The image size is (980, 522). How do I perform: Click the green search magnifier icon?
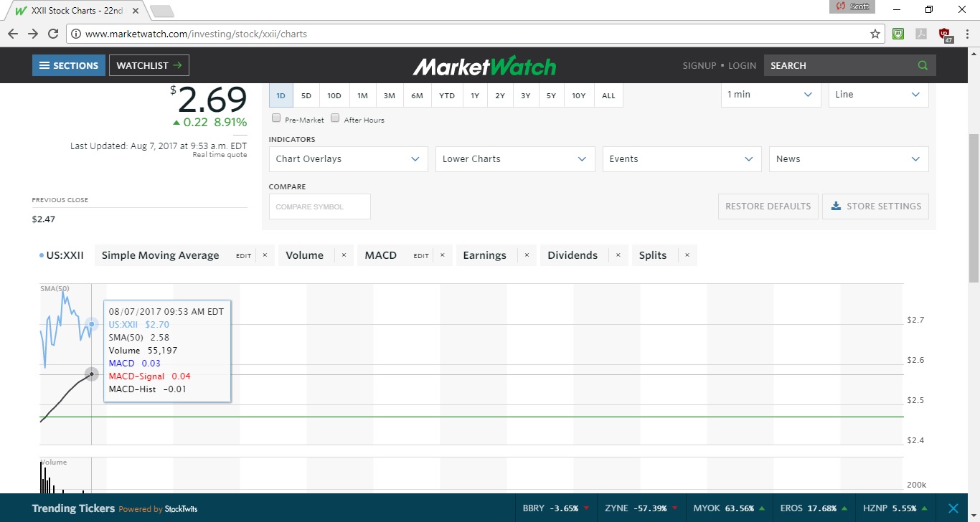(923, 65)
